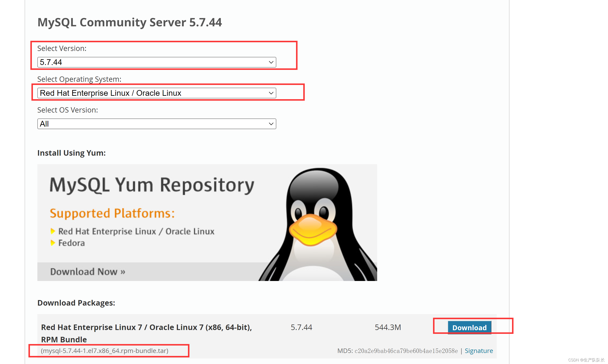Click the MySQL Community Server 5.7.44 heading
608x364 pixels.
click(x=130, y=22)
